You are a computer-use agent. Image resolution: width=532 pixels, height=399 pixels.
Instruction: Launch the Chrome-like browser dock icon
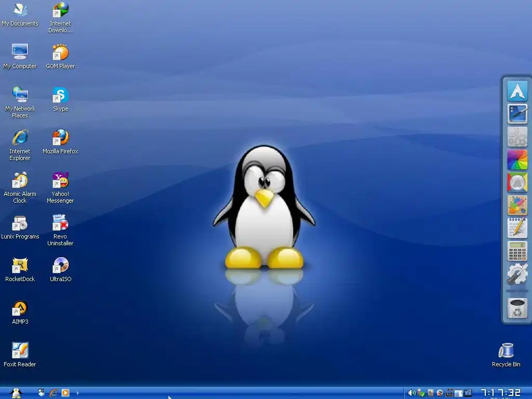click(x=517, y=182)
